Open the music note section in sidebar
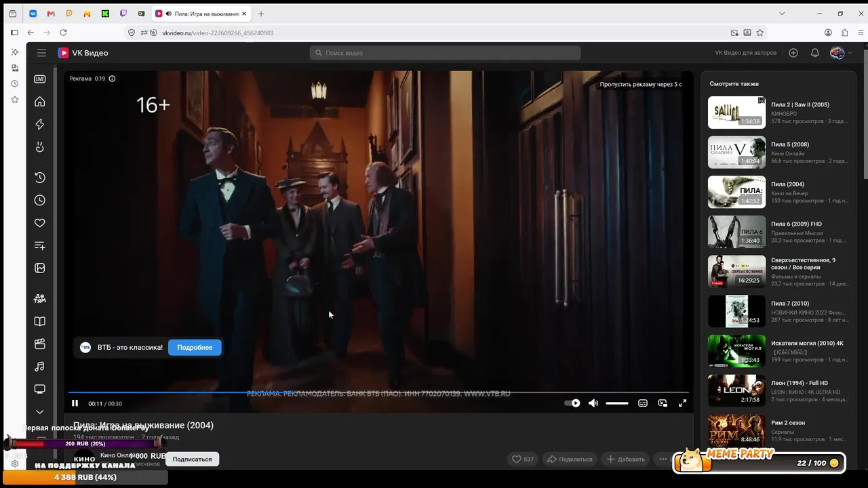Screen dimensions: 868x488 coord(40,367)
